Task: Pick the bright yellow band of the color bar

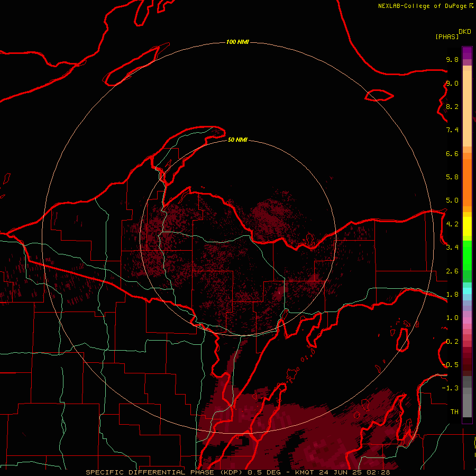Action: pos(467,226)
